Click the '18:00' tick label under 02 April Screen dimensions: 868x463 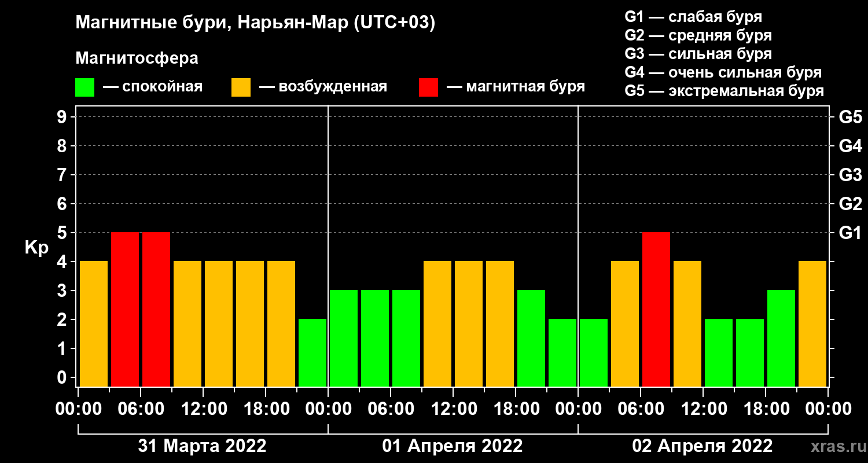[766, 409]
